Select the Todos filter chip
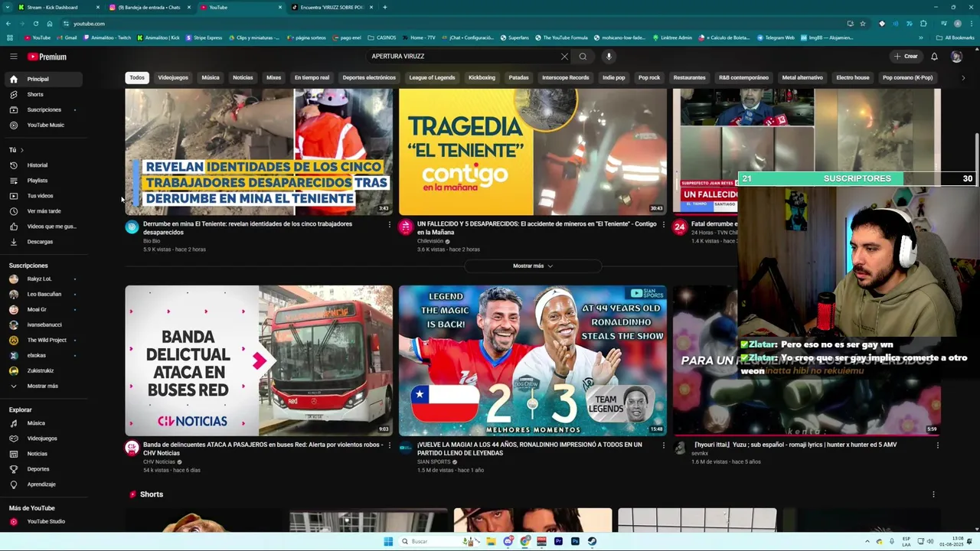 [137, 77]
